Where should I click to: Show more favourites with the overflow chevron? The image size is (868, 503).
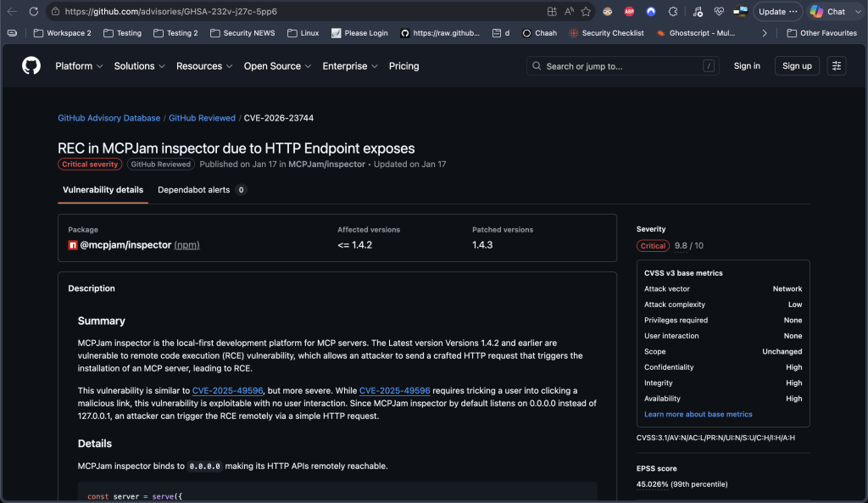765,33
